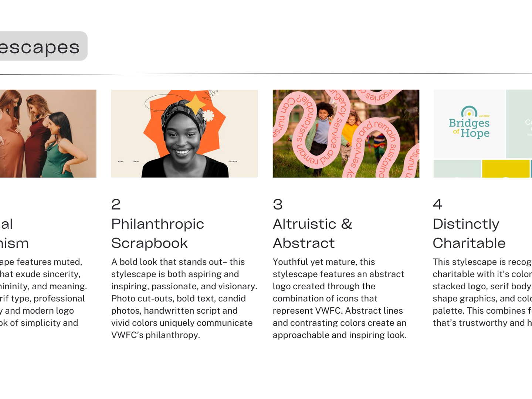Click the Stylescapes title pill
This screenshot has width=532, height=399.
[x=41, y=46]
